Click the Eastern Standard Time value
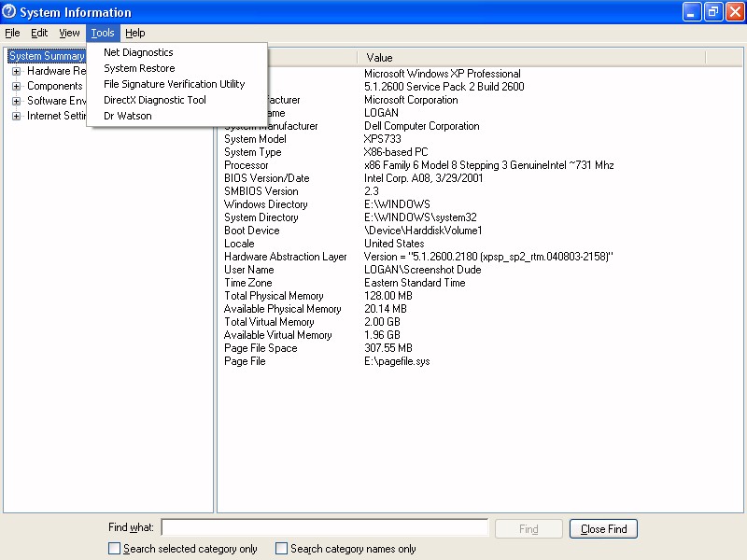Screen dimensions: 747x560 [x=415, y=283]
